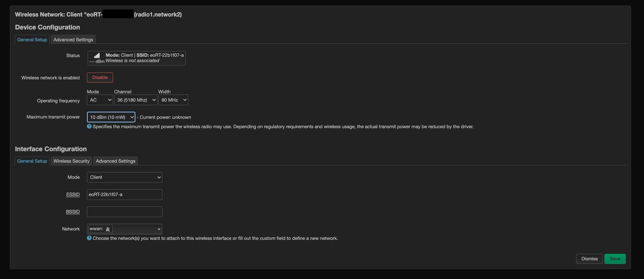The image size is (644, 279).
Task: Click the help icon beside network selection hint
Action: click(89, 238)
